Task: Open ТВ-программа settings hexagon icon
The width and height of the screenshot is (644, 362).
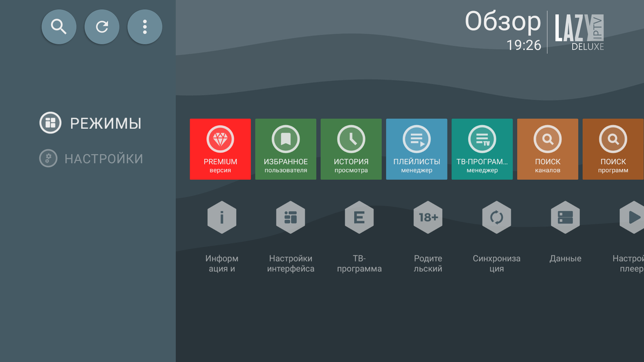Action: click(359, 218)
